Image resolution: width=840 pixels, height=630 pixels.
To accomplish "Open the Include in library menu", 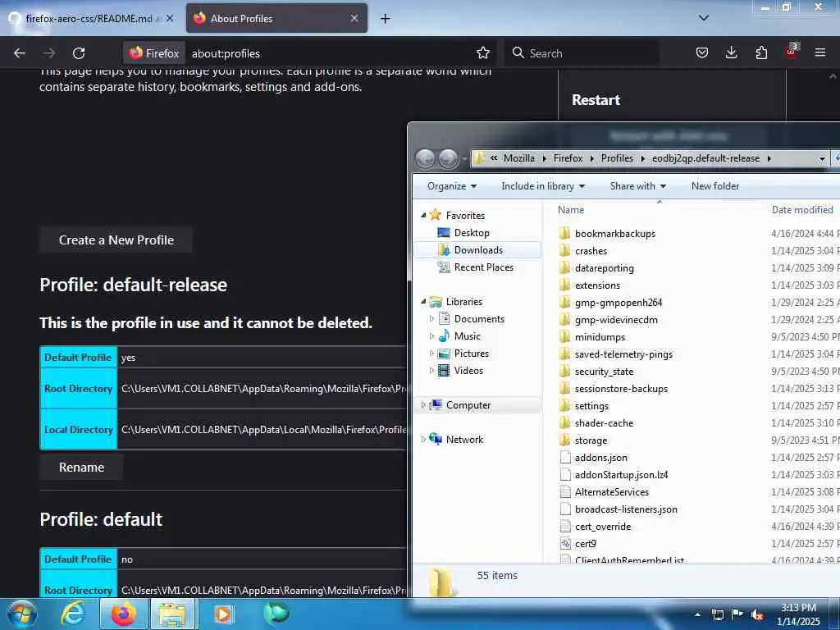I will pyautogui.click(x=543, y=186).
